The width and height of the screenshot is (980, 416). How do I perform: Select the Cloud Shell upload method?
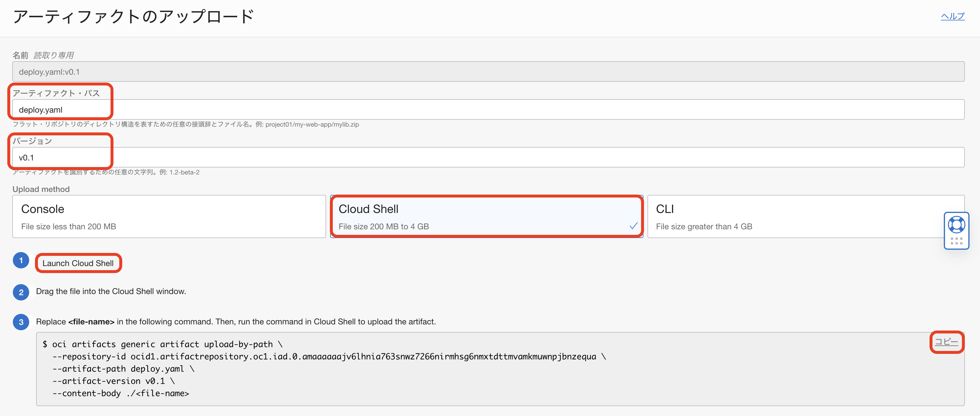coord(486,216)
